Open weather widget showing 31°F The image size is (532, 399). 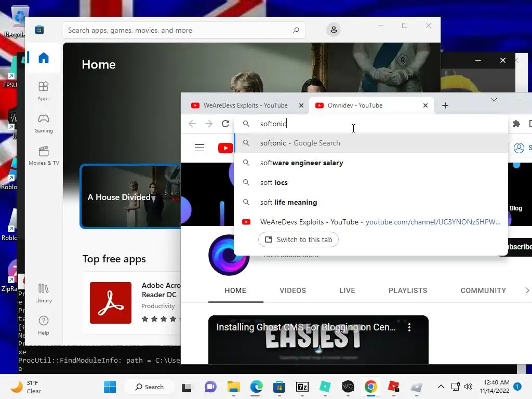[x=26, y=387]
